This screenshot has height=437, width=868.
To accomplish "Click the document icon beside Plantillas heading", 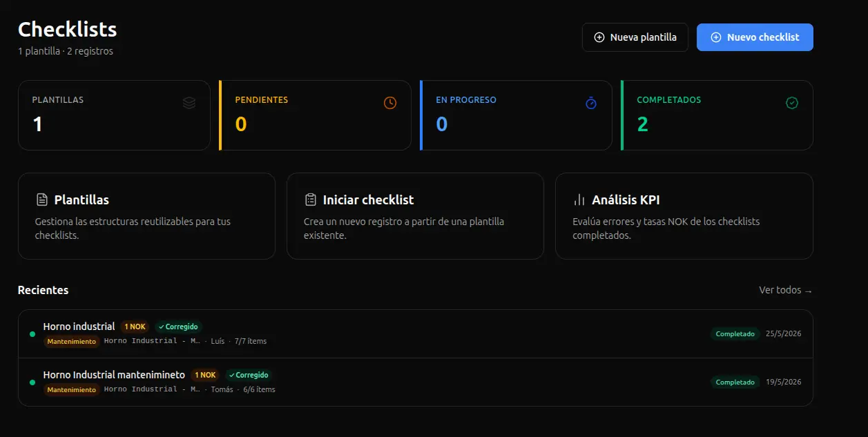I will (x=42, y=200).
